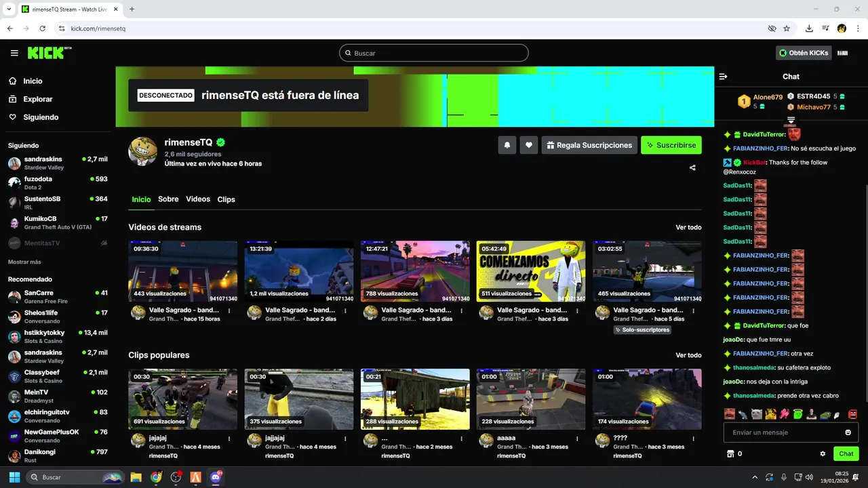Open SanCarre recommended channel
The width and height of the screenshot is (868, 488).
pyautogui.click(x=58, y=297)
